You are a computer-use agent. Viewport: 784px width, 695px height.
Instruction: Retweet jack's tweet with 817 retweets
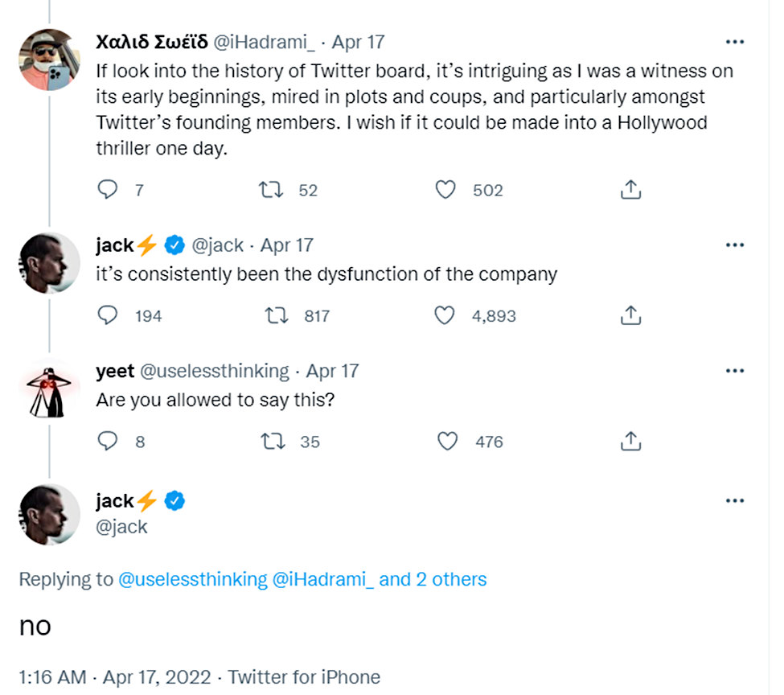point(276,316)
